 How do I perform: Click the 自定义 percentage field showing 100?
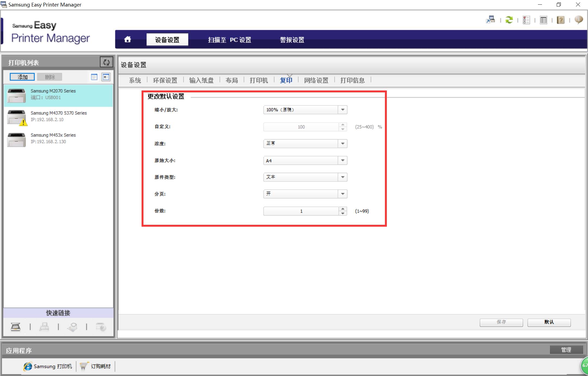pos(301,127)
